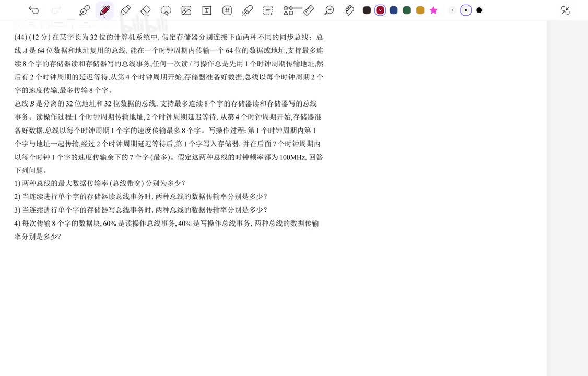Pick the green pen color
This screenshot has width=588, height=376.
point(407,10)
